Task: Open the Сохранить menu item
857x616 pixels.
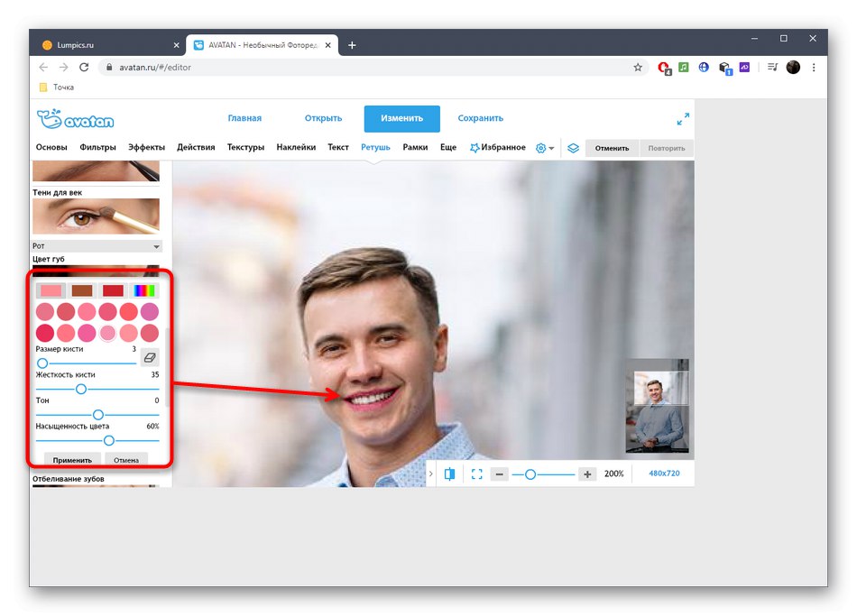Action: click(481, 118)
